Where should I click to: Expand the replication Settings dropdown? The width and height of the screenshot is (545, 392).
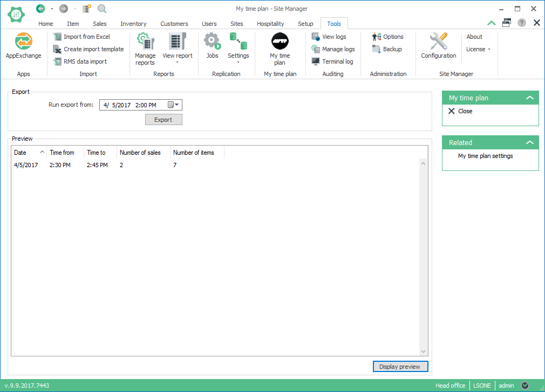(x=238, y=47)
